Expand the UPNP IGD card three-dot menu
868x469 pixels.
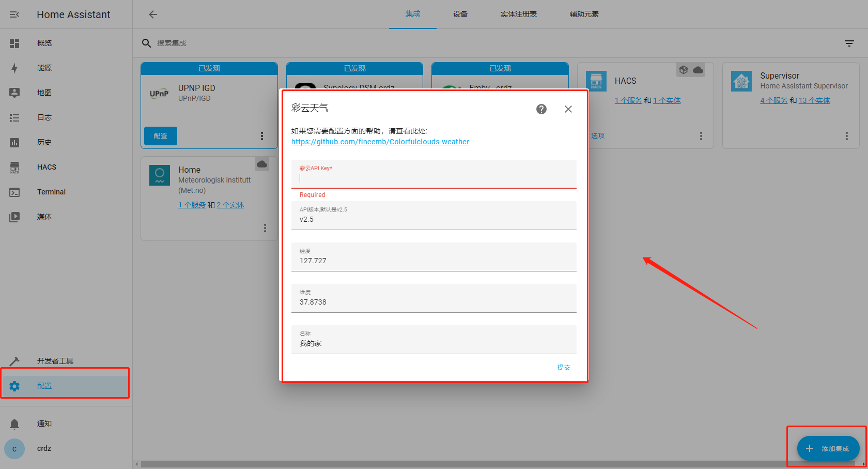click(262, 136)
